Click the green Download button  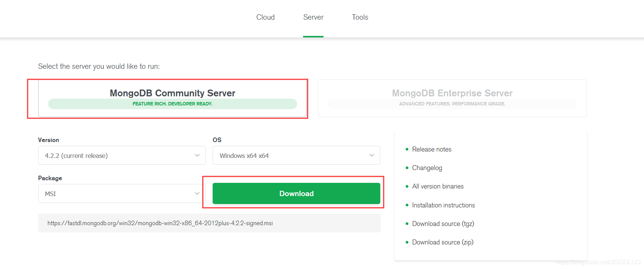296,193
